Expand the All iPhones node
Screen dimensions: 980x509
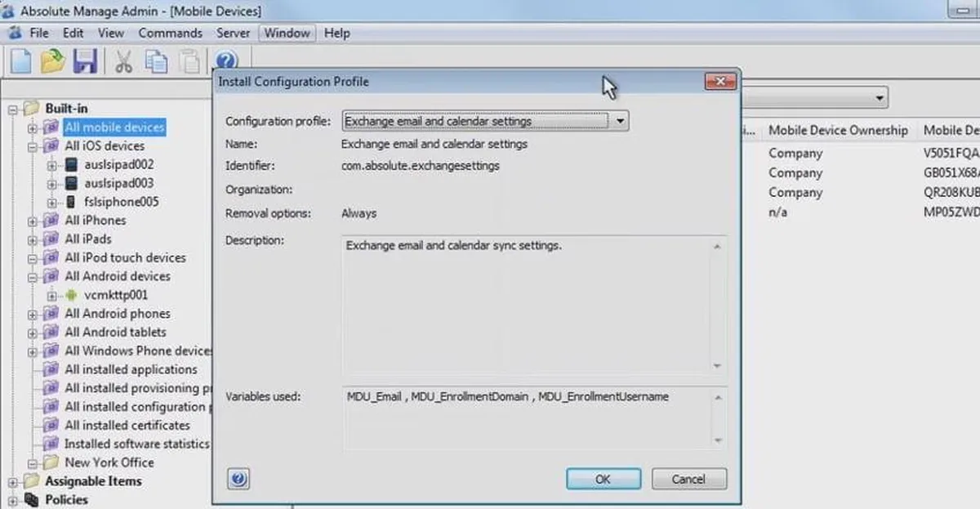pos(33,221)
